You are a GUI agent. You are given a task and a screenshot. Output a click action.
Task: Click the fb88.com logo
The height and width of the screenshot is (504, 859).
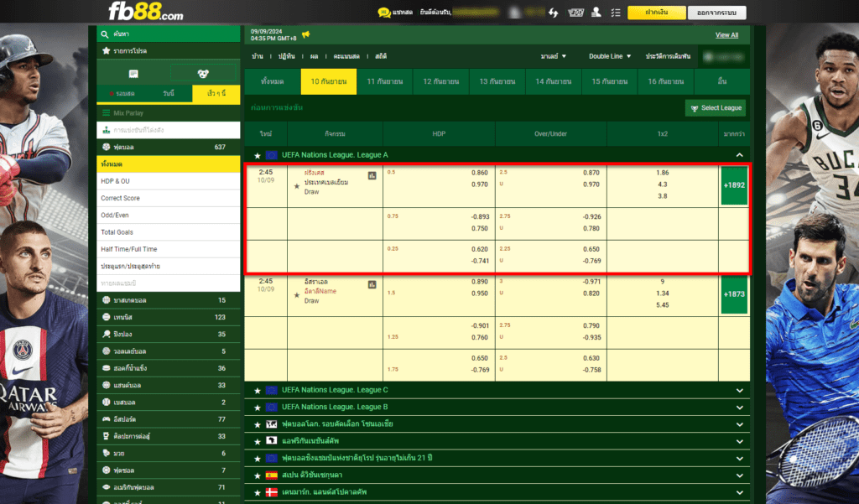[x=146, y=11]
